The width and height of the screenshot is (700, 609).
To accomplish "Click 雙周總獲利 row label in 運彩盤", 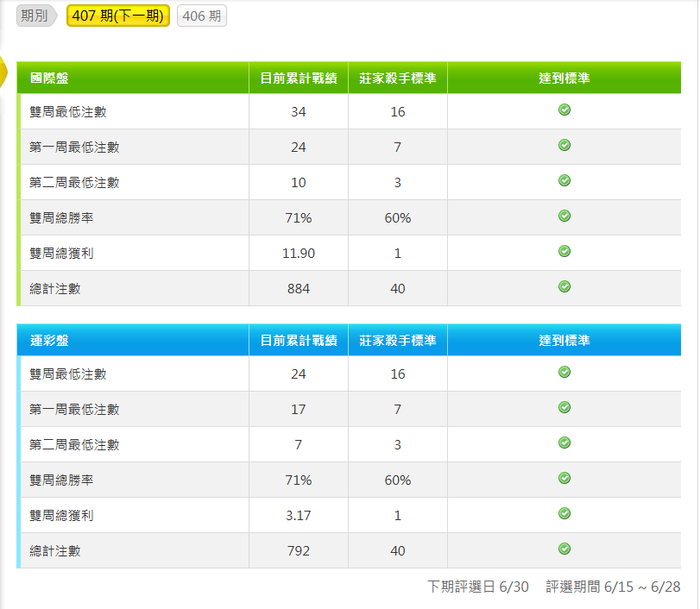I will pyautogui.click(x=61, y=515).
